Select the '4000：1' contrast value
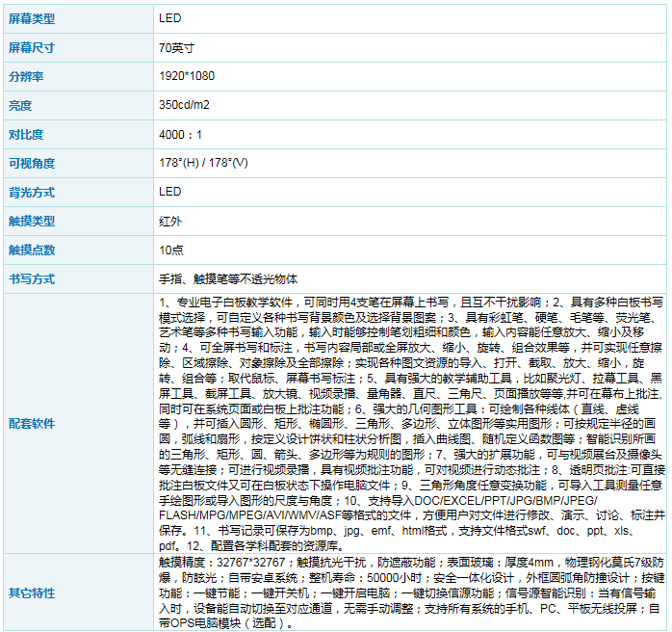672x632 pixels. [x=180, y=135]
